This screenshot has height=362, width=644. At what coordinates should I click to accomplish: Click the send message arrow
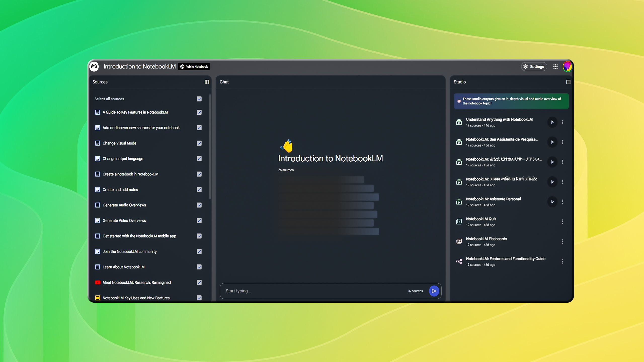click(434, 291)
